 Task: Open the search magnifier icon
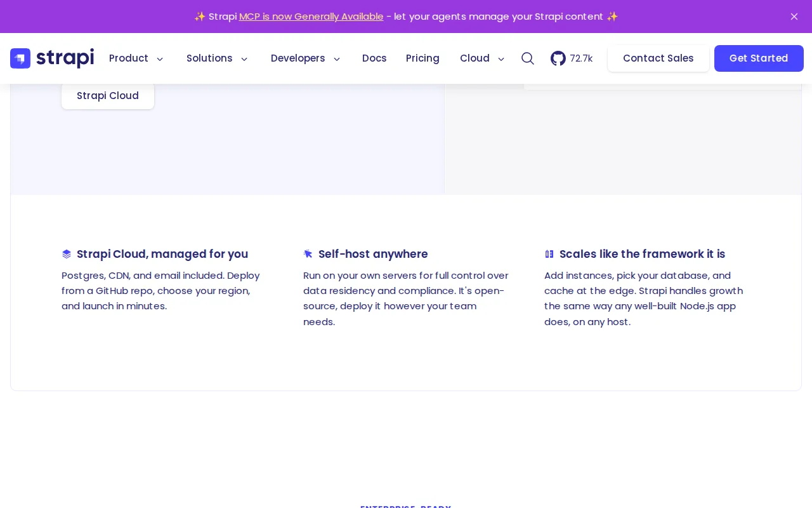click(528, 58)
